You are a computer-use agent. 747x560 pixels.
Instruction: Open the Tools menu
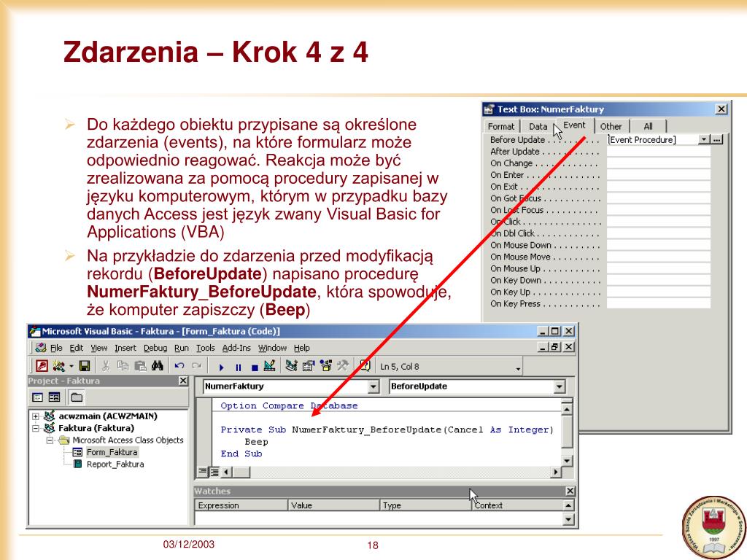[x=205, y=348]
